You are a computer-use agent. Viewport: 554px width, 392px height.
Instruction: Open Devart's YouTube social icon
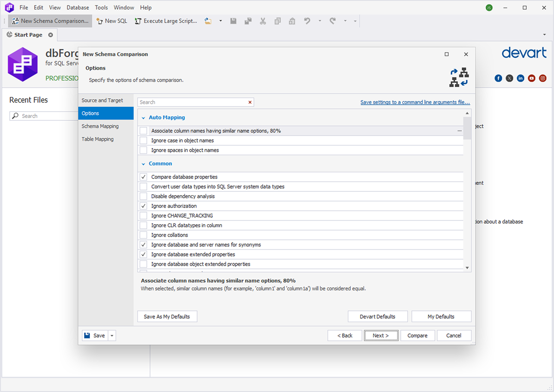click(x=532, y=78)
